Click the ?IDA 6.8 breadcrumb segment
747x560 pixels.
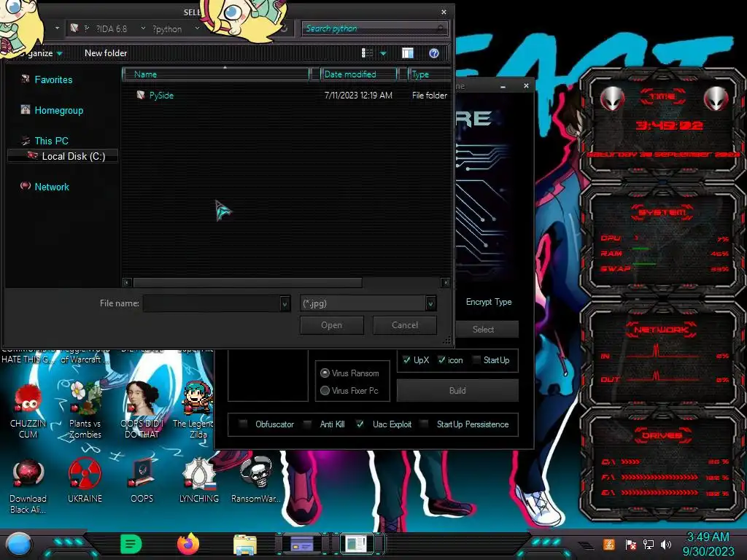click(112, 29)
